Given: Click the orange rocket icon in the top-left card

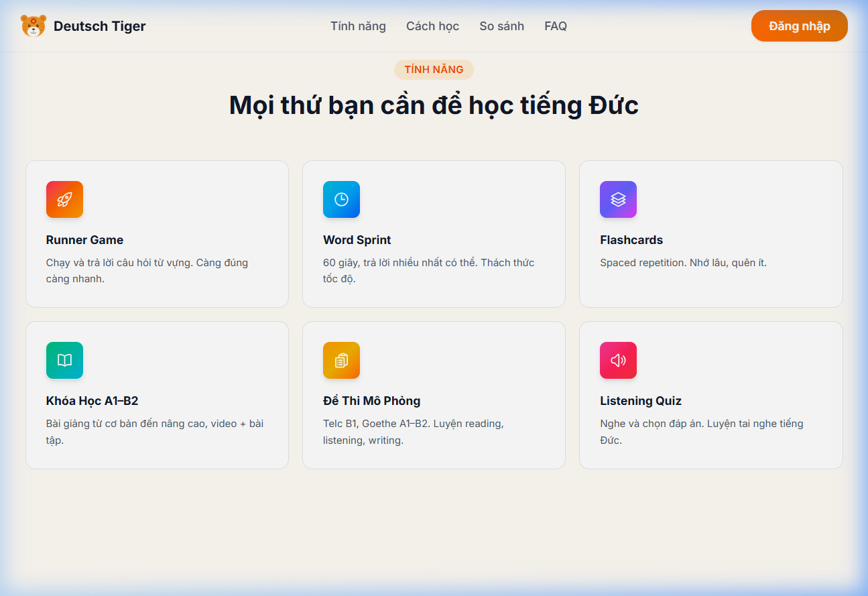Looking at the screenshot, I should pyautogui.click(x=64, y=199).
